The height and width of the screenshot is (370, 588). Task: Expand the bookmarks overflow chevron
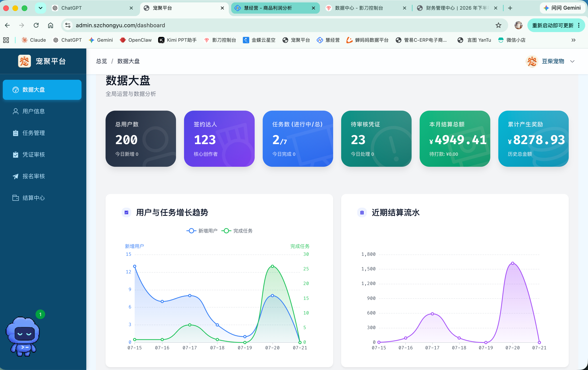(574, 40)
